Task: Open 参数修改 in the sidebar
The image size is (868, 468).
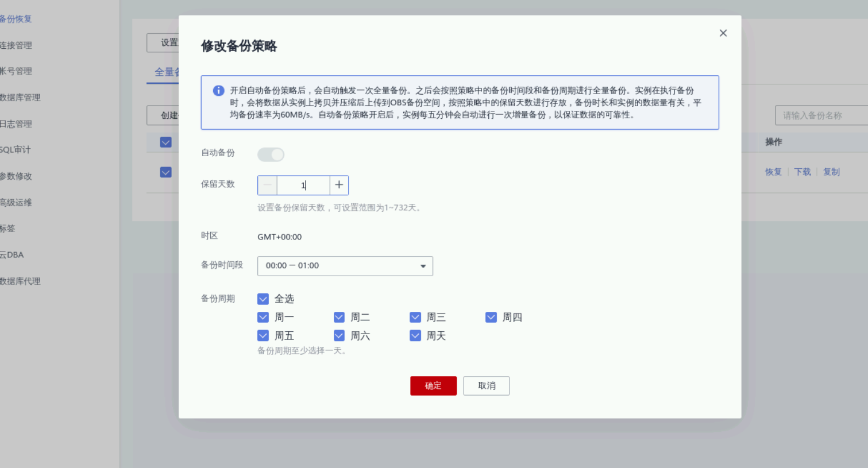Action: tap(16, 176)
